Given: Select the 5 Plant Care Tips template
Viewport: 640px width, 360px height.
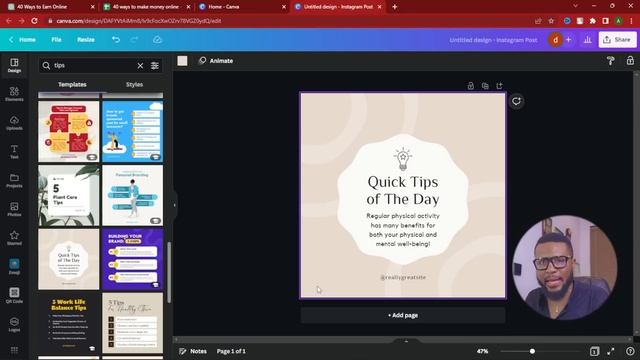Looking at the screenshot, I should (x=69, y=195).
